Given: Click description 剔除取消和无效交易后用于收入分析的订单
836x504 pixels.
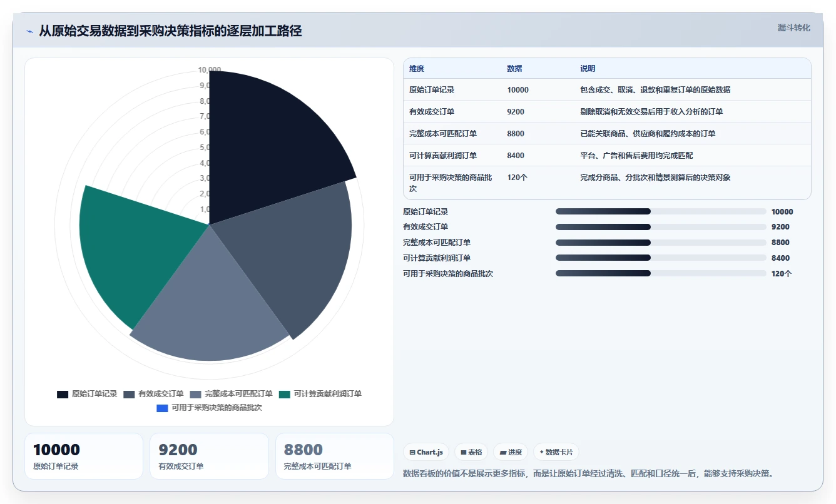Looking at the screenshot, I should pyautogui.click(x=651, y=112).
